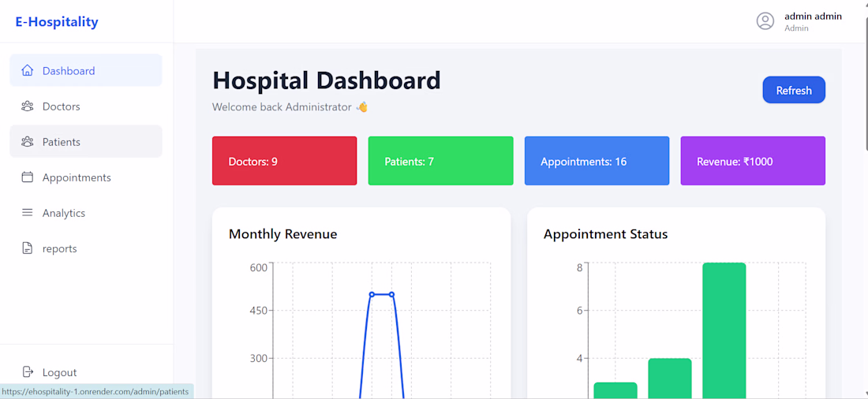This screenshot has height=399, width=868.
Task: Click the purple Revenue: ₹1000 card
Action: pos(753,161)
